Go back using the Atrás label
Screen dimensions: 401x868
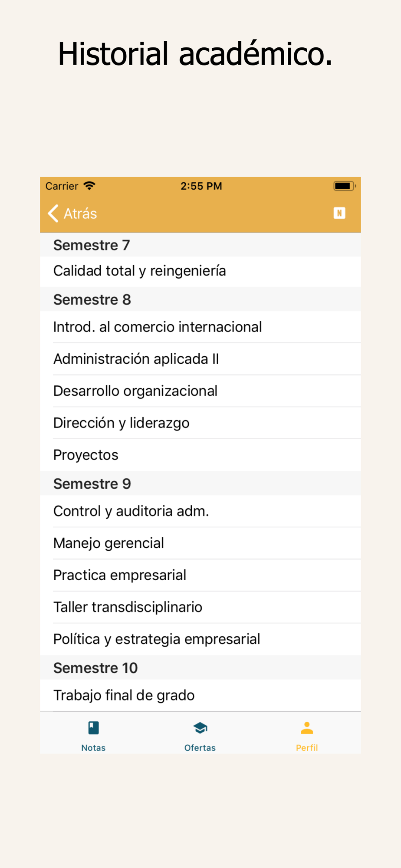(x=80, y=214)
